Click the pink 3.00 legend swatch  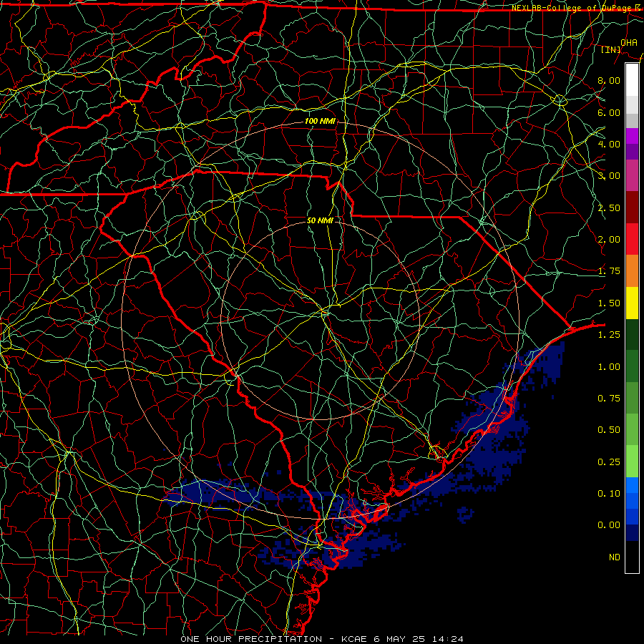tap(632, 175)
